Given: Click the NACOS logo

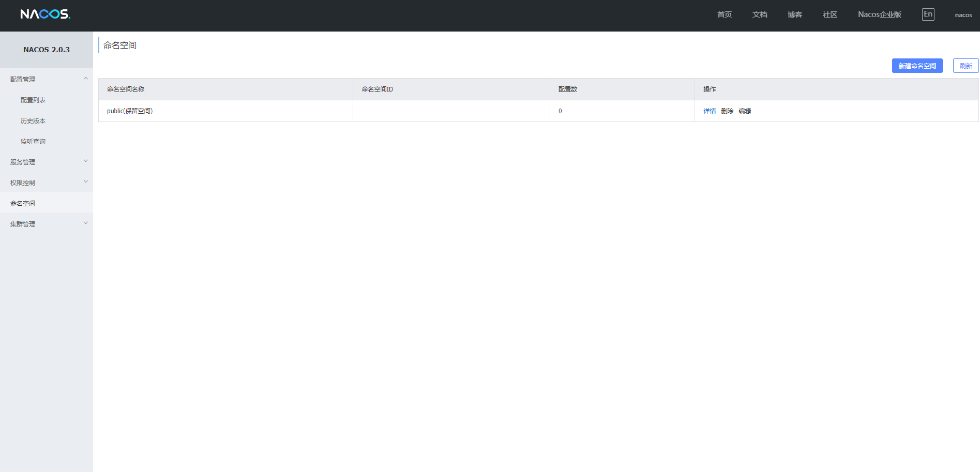Looking at the screenshot, I should click(46, 14).
